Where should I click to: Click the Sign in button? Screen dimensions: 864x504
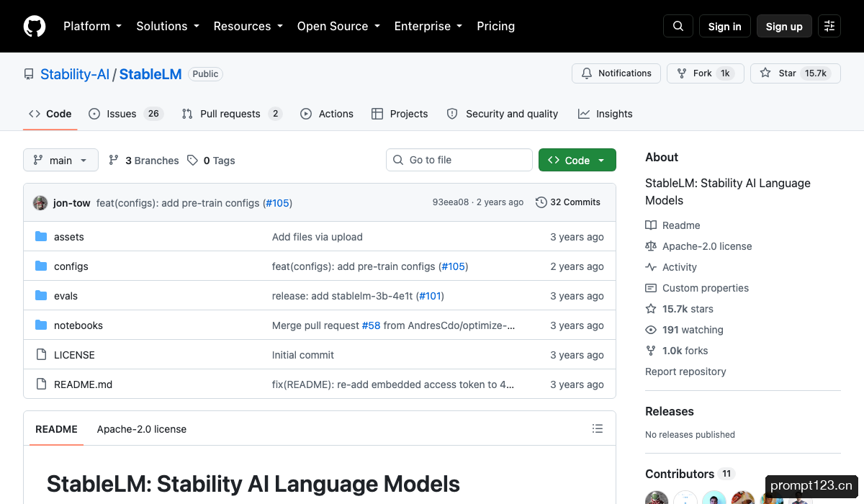[724, 26]
